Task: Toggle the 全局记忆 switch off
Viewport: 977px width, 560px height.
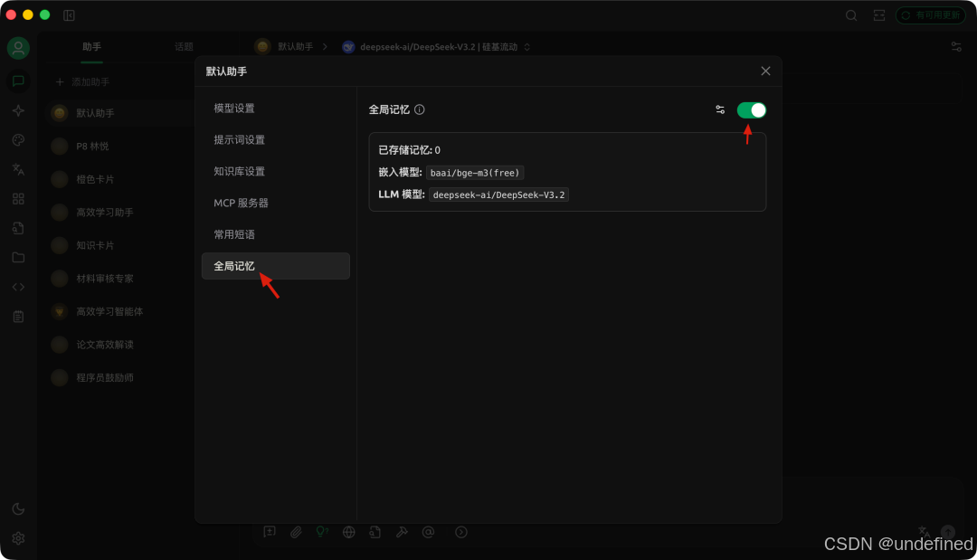Action: (751, 109)
